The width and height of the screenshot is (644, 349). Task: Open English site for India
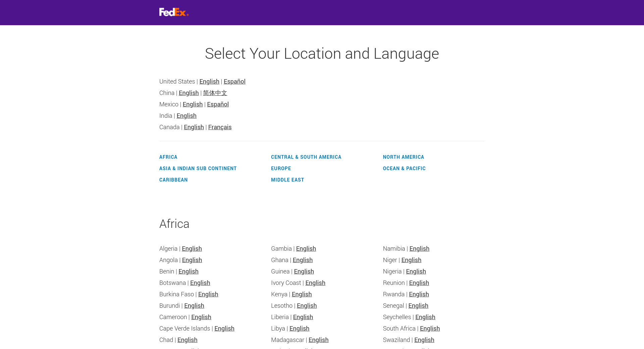(x=186, y=116)
